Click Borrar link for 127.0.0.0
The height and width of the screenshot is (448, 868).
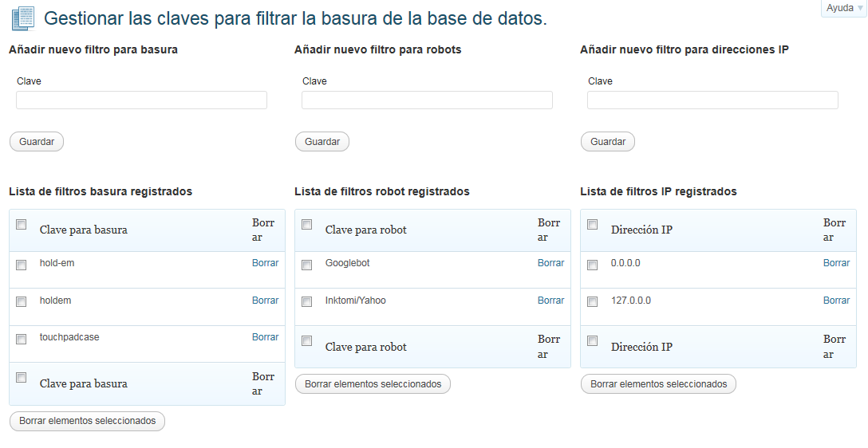836,301
